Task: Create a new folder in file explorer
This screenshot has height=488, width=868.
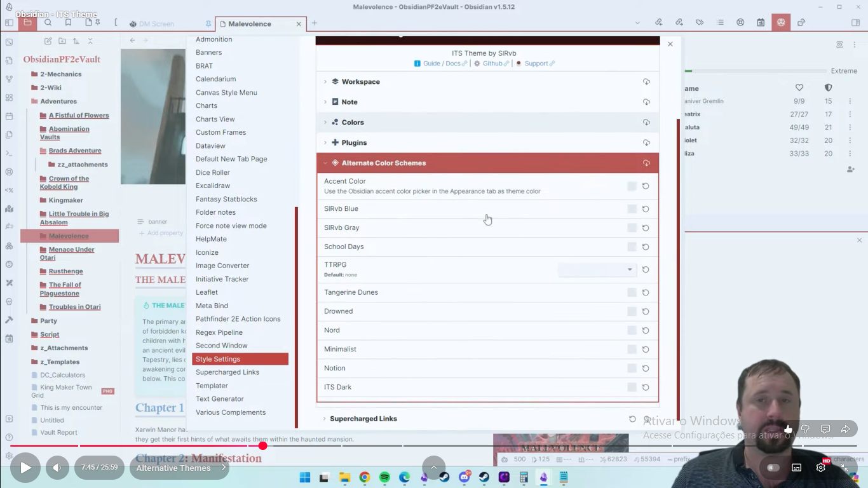Action: tap(62, 41)
